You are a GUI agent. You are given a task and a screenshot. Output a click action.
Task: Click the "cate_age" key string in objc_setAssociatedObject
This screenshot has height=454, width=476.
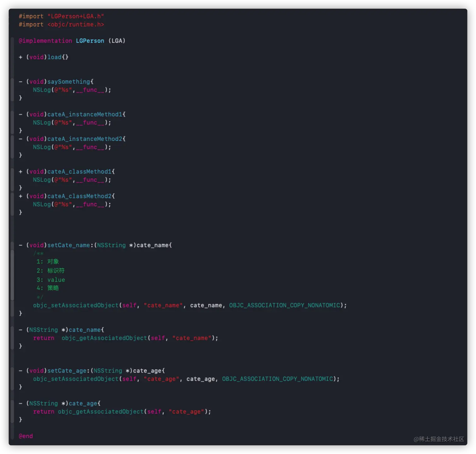[x=161, y=379]
